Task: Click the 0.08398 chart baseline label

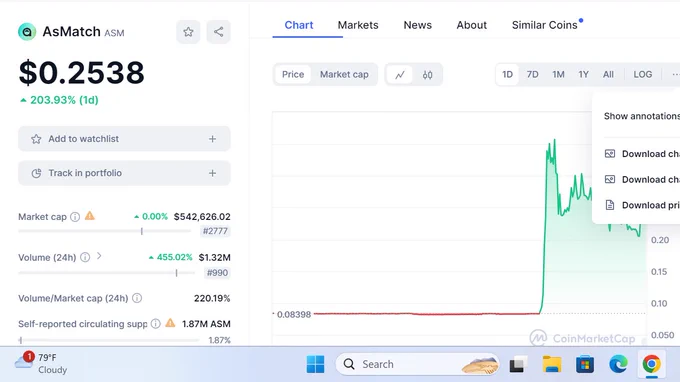Action: point(294,314)
